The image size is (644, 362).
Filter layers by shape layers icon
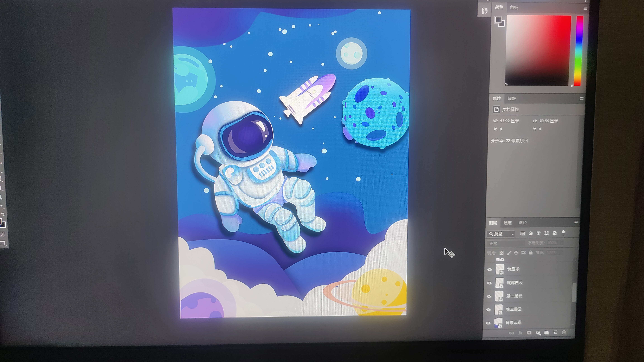[x=546, y=233]
